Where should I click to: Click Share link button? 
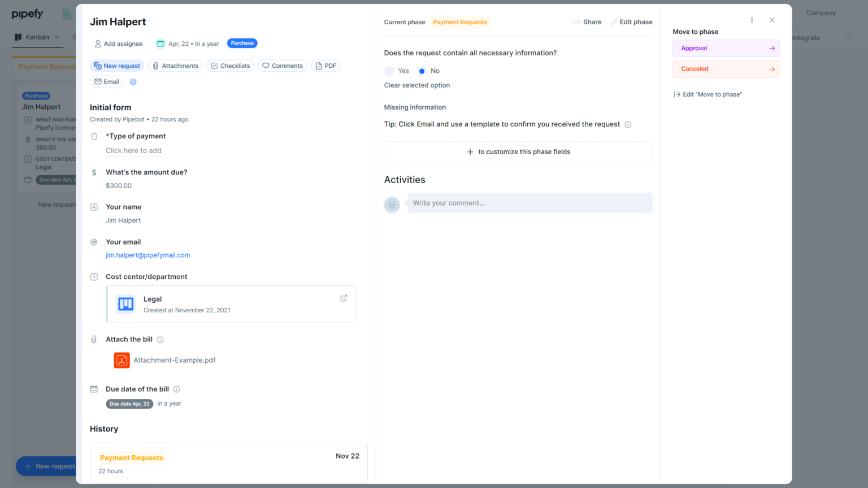click(x=587, y=22)
